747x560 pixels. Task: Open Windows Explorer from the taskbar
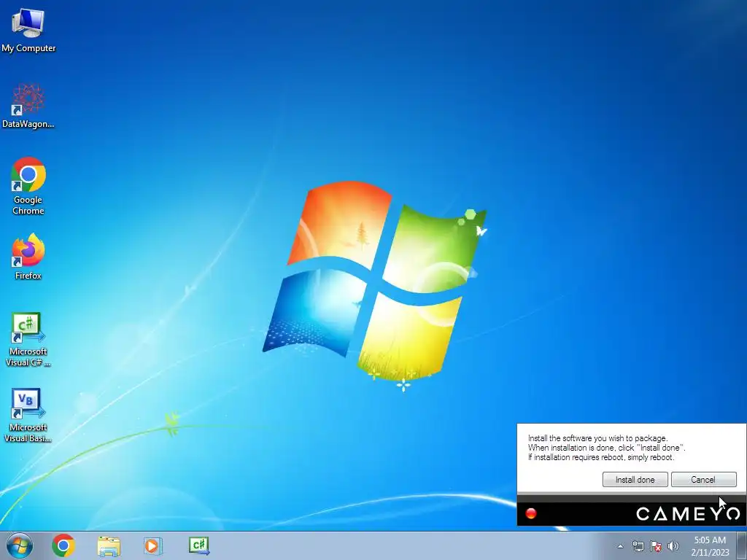[109, 545]
